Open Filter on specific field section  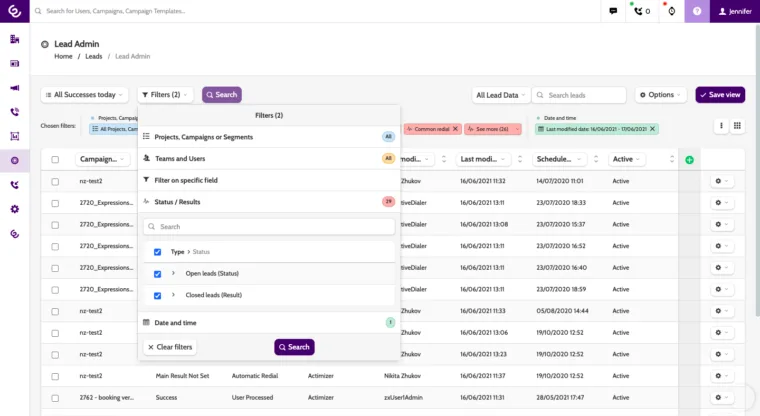pos(269,180)
